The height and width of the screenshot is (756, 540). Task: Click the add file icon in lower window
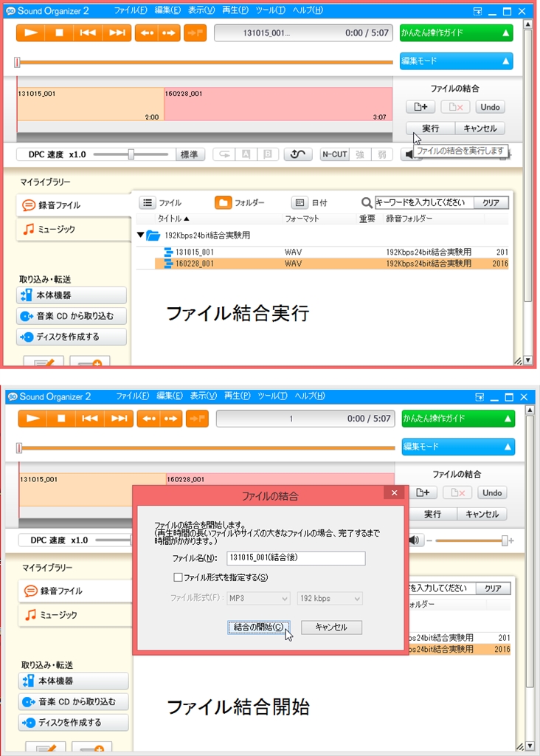click(423, 492)
